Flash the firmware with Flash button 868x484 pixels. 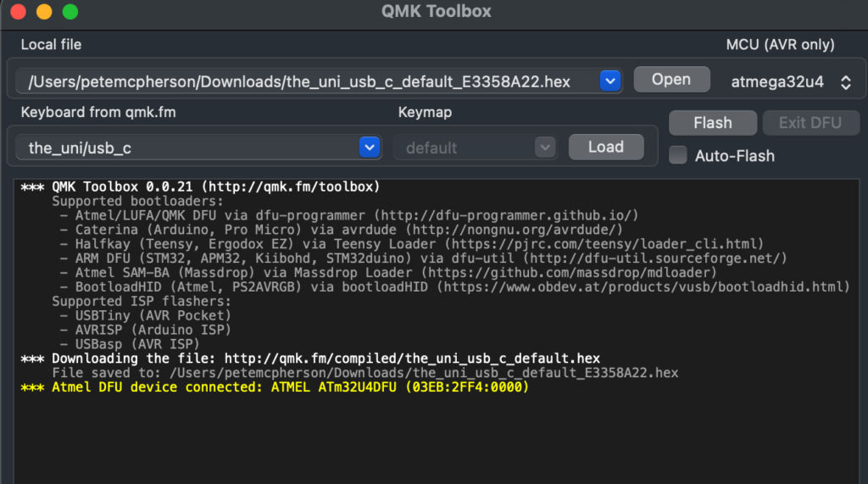tap(712, 123)
